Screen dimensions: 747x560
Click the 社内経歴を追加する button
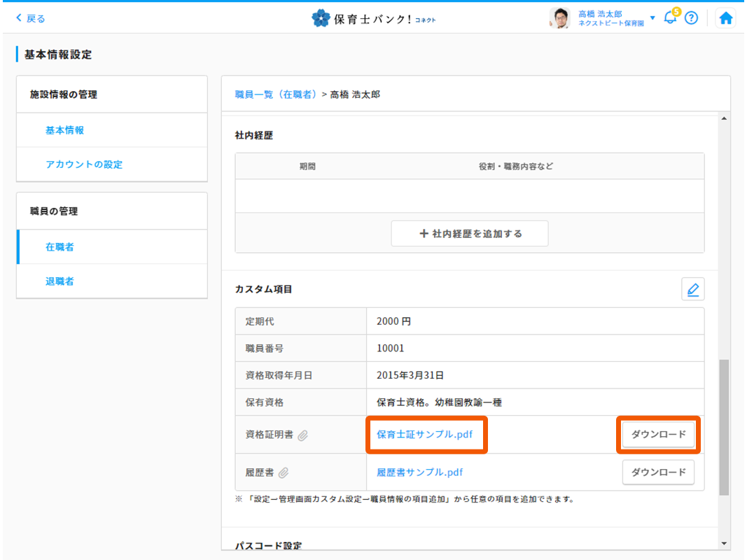click(x=470, y=234)
